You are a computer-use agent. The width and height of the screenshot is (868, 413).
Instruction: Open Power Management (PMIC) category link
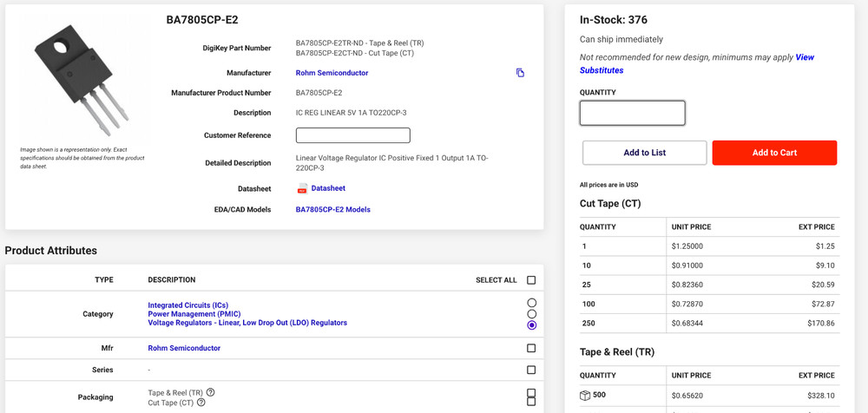[x=194, y=314]
